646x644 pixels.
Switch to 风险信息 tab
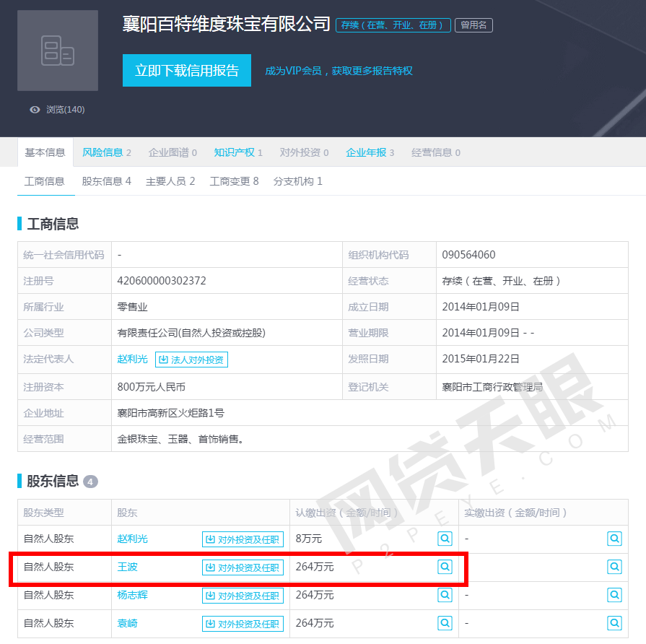(x=107, y=152)
